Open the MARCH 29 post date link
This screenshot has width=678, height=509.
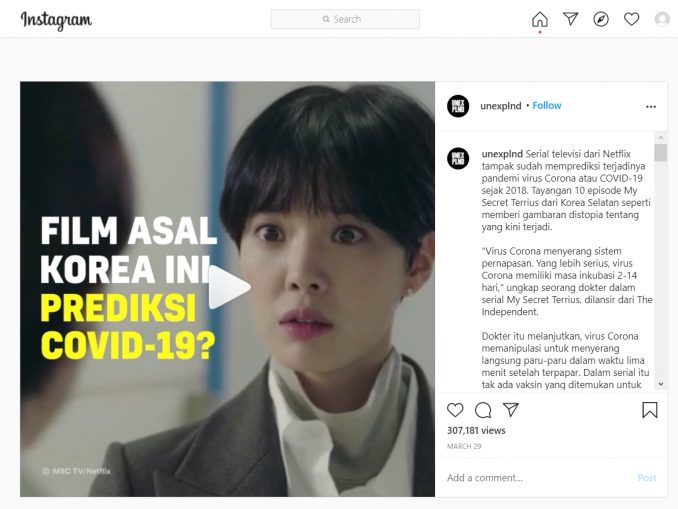tap(464, 446)
